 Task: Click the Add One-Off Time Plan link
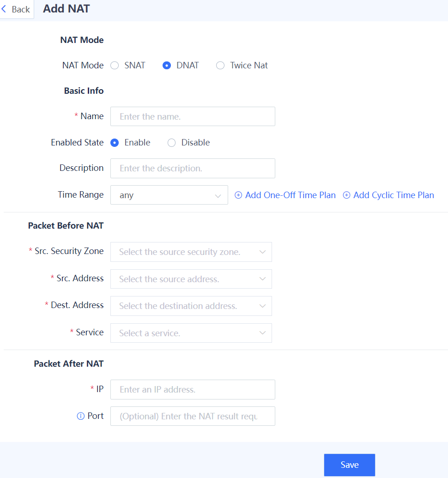tap(285, 195)
